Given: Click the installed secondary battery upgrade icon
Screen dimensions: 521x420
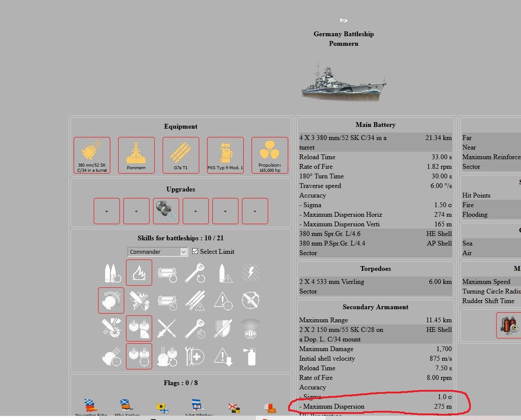Looking at the screenshot, I should (x=166, y=211).
